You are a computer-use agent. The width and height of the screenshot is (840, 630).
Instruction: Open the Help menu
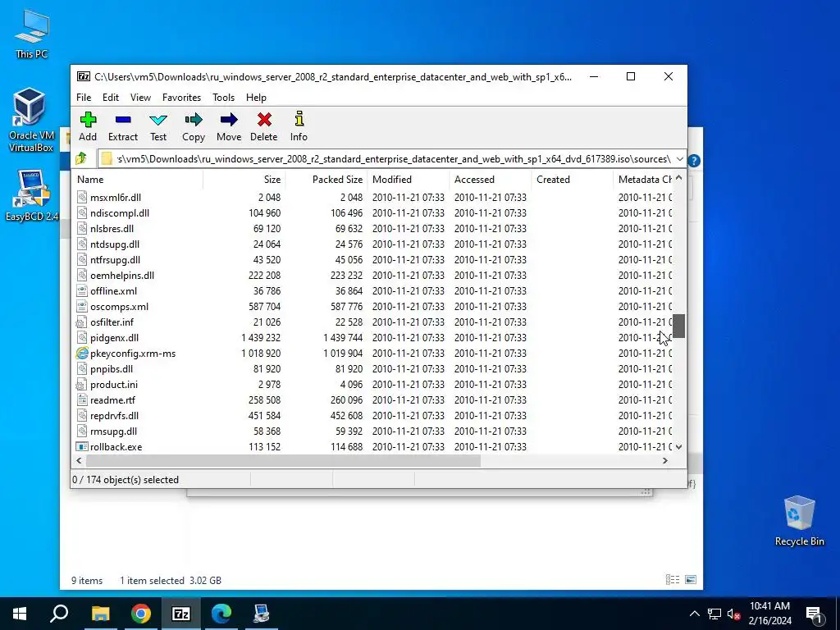tap(256, 98)
